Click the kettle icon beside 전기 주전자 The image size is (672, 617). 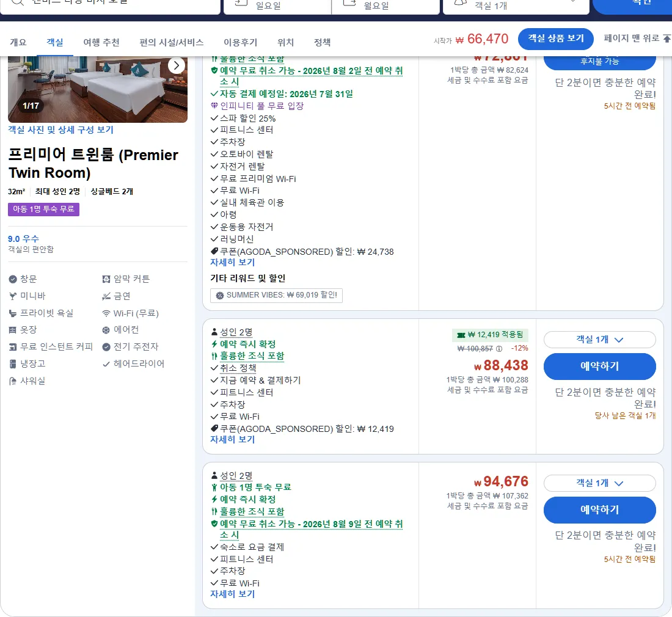[x=106, y=346]
